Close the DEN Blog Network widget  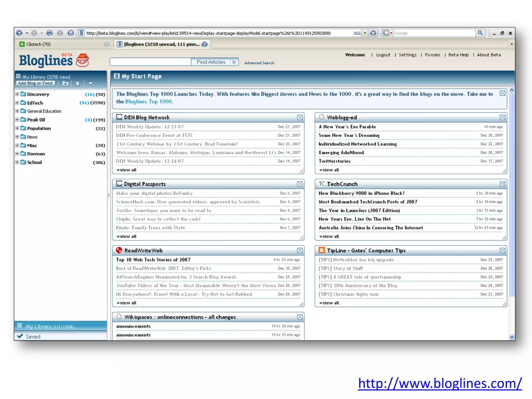click(x=300, y=117)
